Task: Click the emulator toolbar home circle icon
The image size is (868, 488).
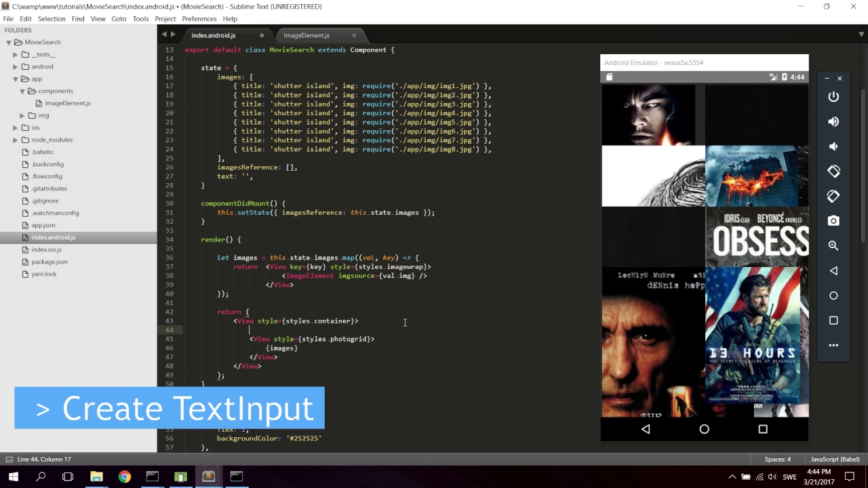Action: (x=833, y=296)
